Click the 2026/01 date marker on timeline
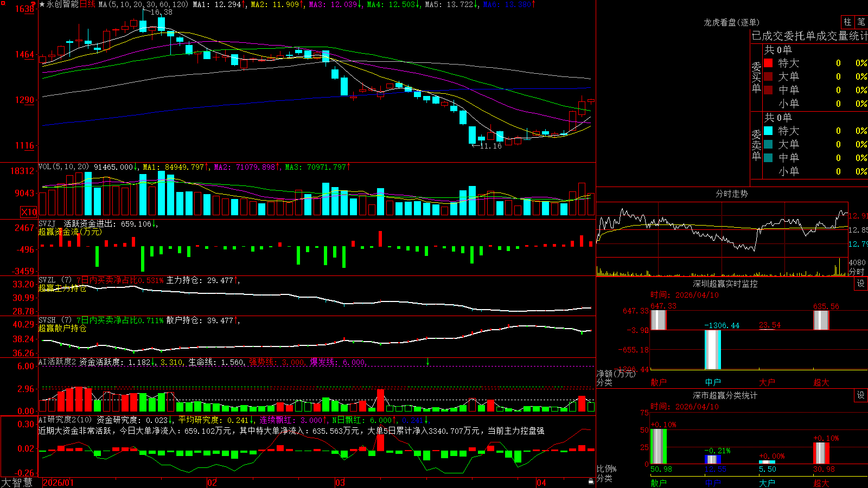Image resolution: width=868 pixels, height=488 pixels. pos(58,482)
